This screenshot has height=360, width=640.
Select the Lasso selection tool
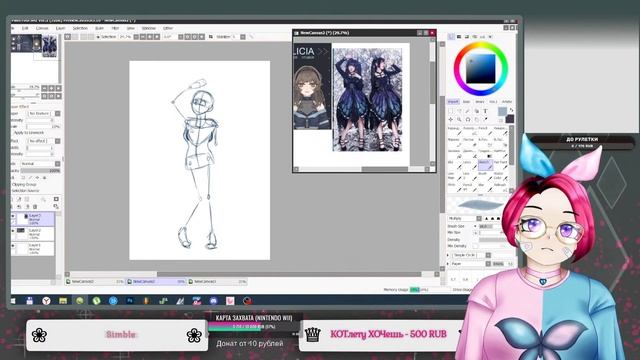click(459, 111)
